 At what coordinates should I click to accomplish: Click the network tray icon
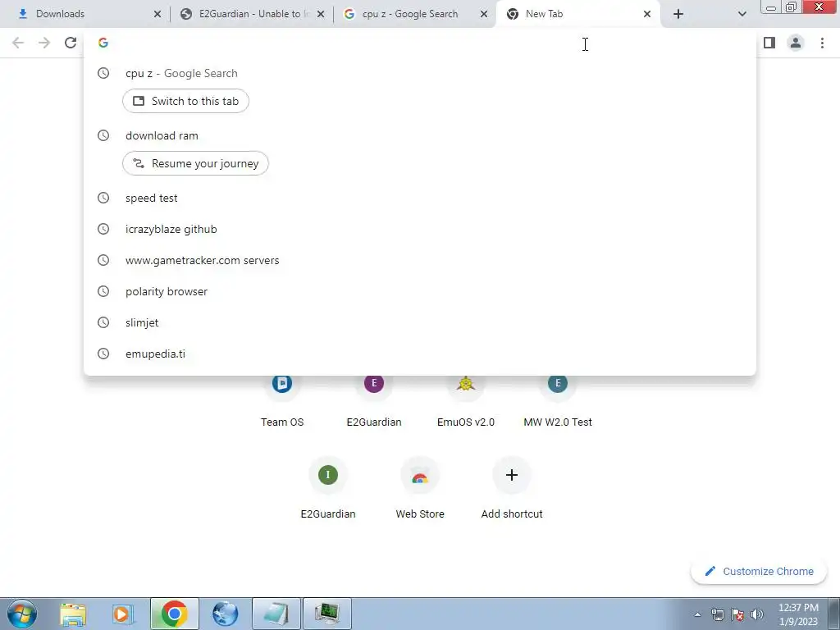(717, 614)
